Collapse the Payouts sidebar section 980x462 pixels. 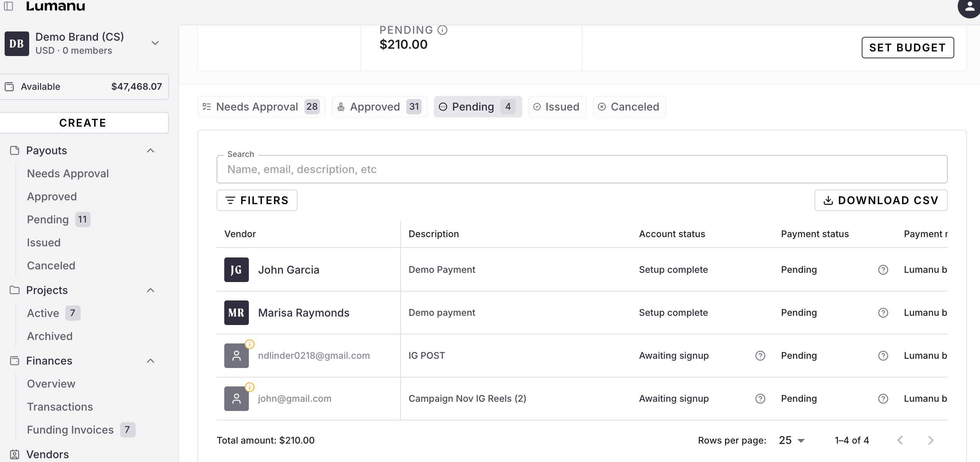tap(151, 150)
